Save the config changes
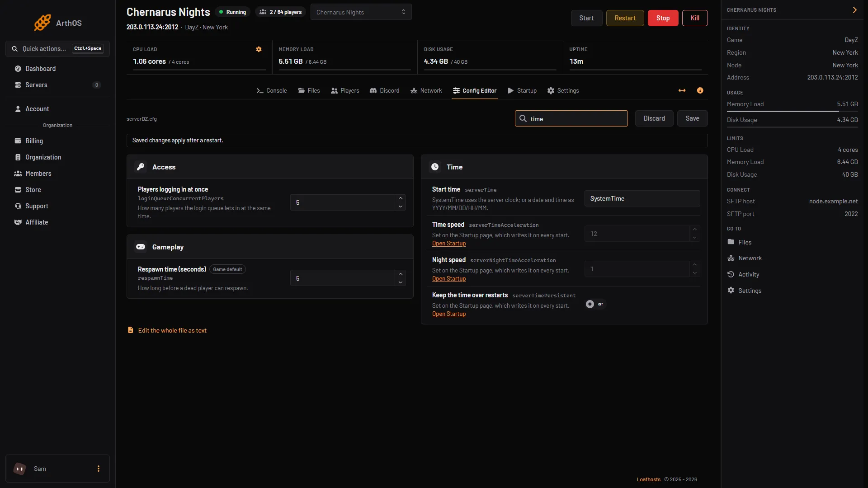This screenshot has height=488, width=868. (692, 118)
